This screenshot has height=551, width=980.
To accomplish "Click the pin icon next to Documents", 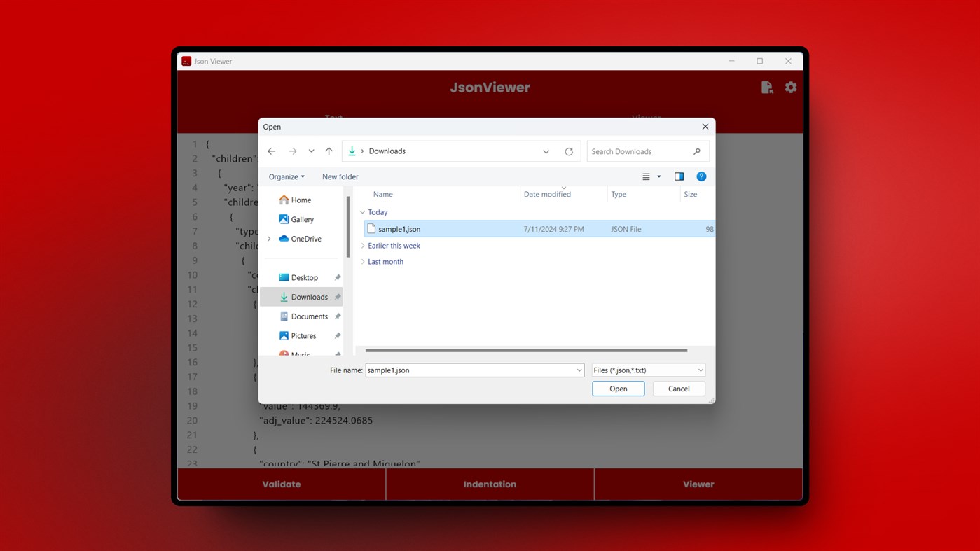I will pyautogui.click(x=337, y=316).
